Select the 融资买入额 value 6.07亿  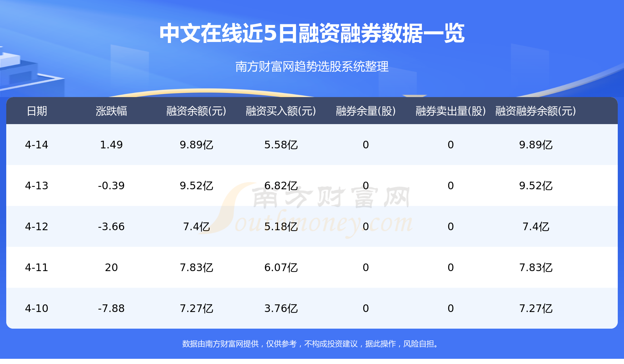[x=281, y=268]
